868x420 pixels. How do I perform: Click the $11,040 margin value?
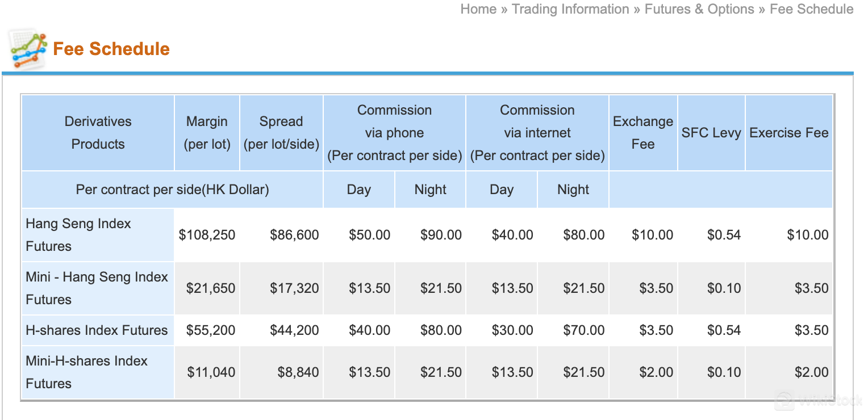[x=211, y=372]
